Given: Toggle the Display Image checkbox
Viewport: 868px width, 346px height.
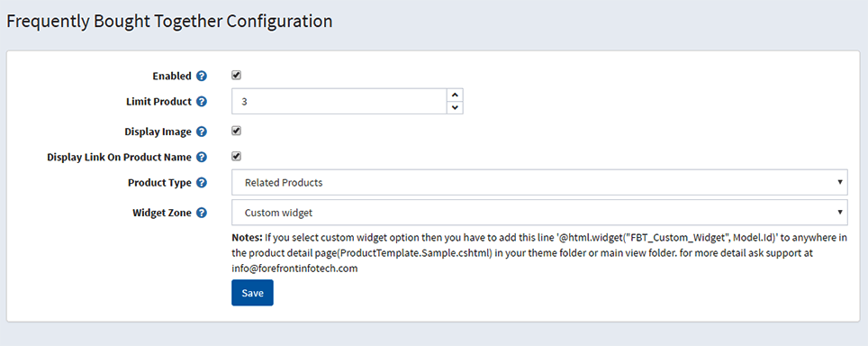Looking at the screenshot, I should coord(236,132).
